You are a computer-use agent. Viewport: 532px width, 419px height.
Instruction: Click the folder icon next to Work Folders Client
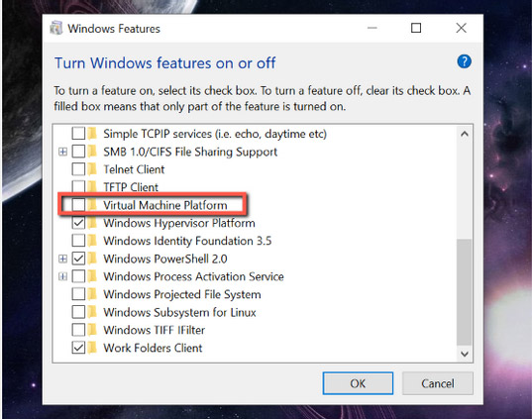92,348
